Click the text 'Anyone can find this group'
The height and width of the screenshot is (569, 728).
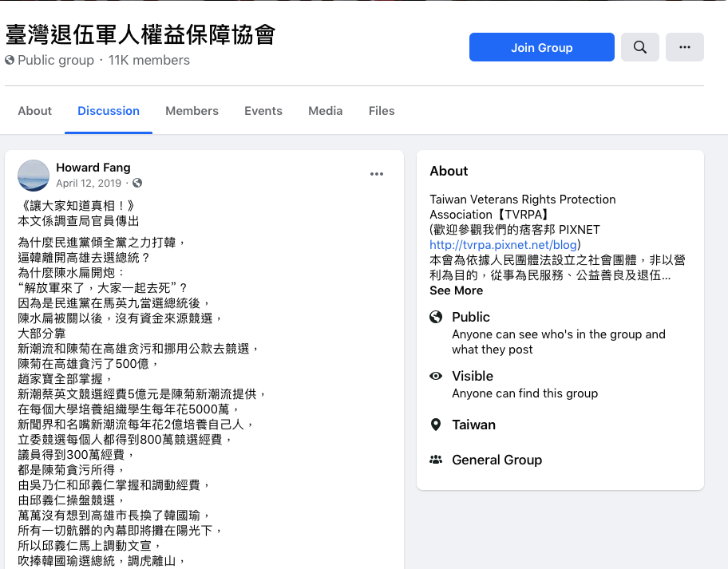point(524,393)
